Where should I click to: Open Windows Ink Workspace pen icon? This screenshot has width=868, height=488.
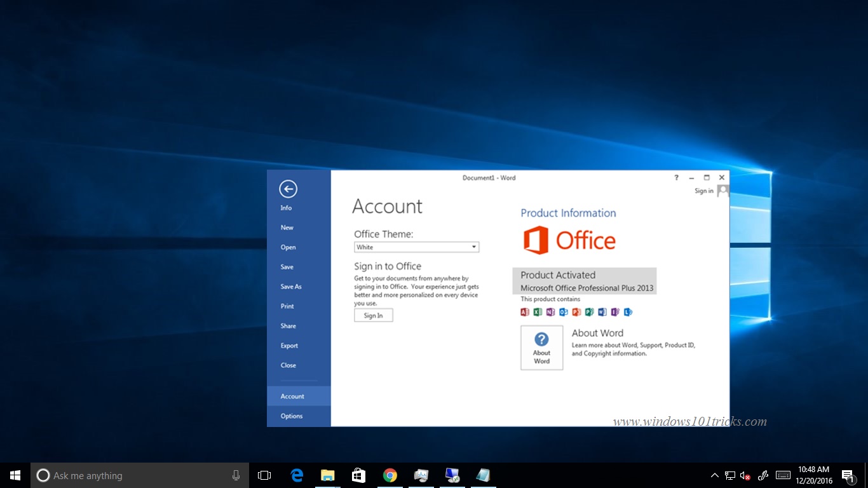(764, 475)
